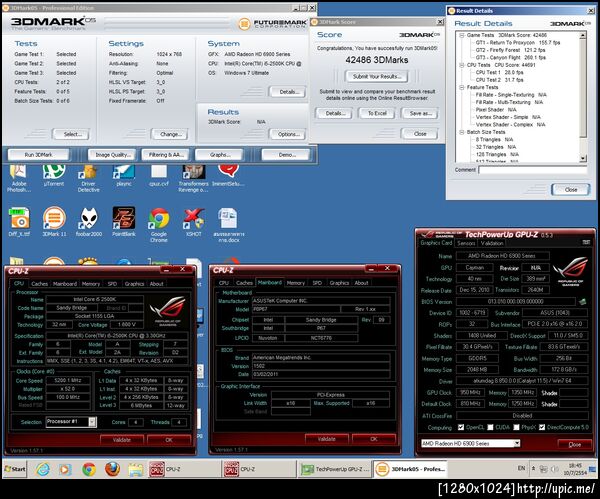This screenshot has height=499, width=600.
Task: Open the Processor #1 selection dropdown
Action: [92, 422]
